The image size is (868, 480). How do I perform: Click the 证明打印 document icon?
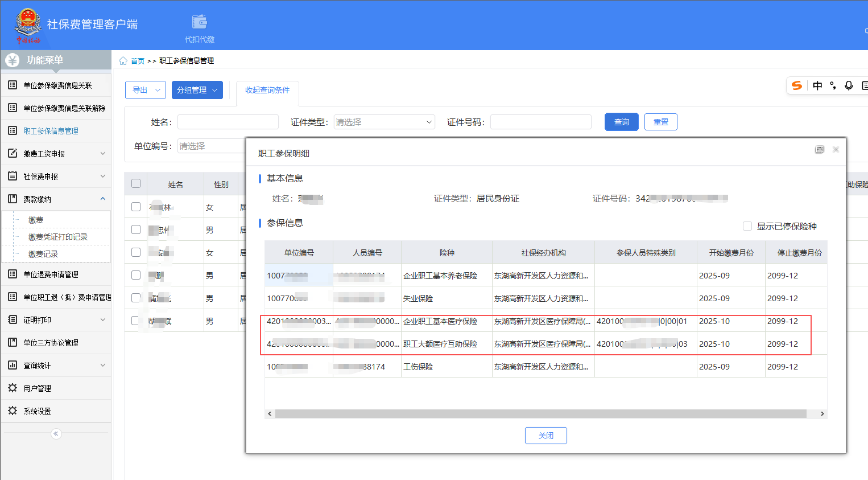pyautogui.click(x=13, y=320)
